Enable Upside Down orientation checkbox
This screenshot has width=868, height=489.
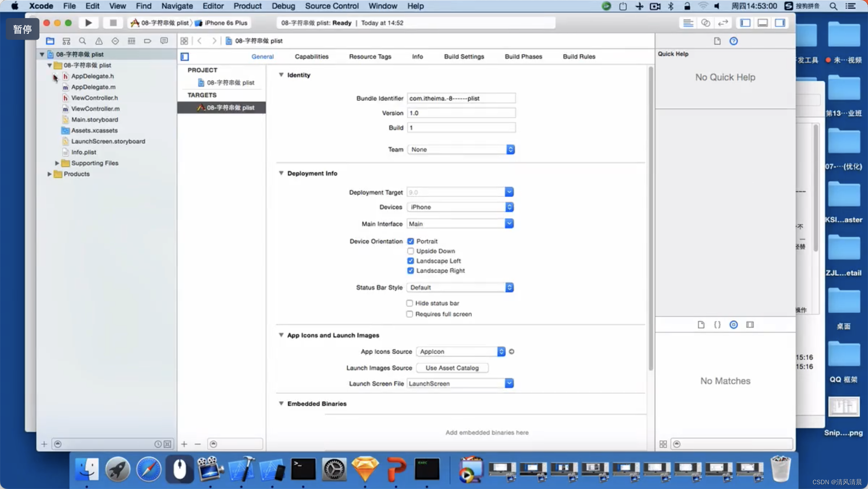(410, 250)
